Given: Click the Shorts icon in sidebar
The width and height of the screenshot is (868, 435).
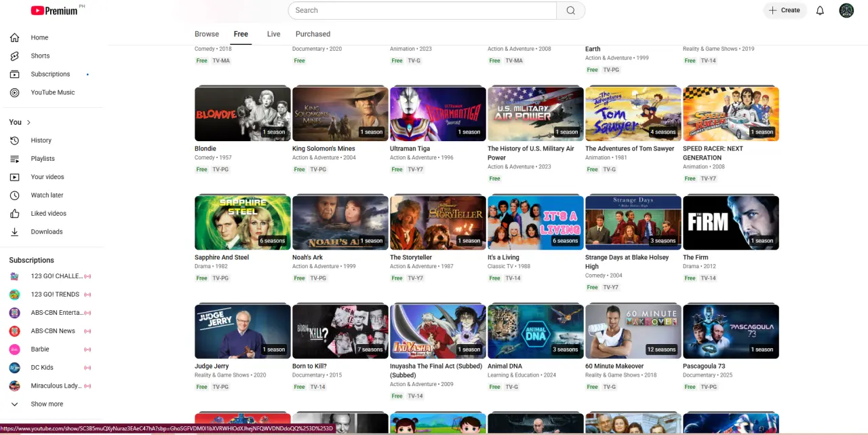Looking at the screenshot, I should pos(15,56).
